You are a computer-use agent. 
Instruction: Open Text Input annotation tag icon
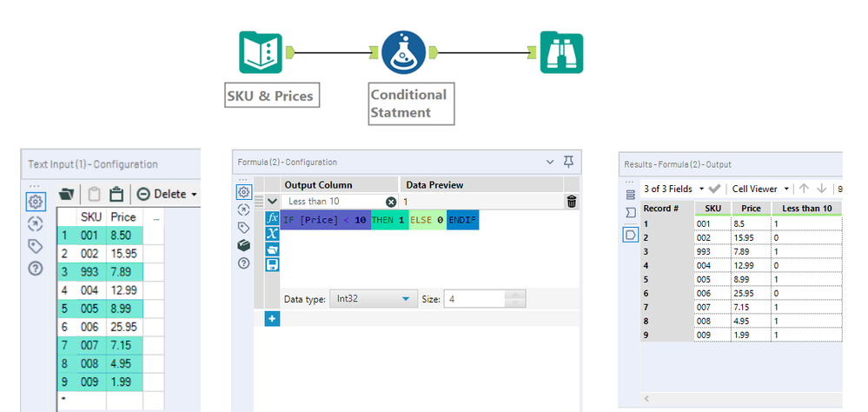35,246
